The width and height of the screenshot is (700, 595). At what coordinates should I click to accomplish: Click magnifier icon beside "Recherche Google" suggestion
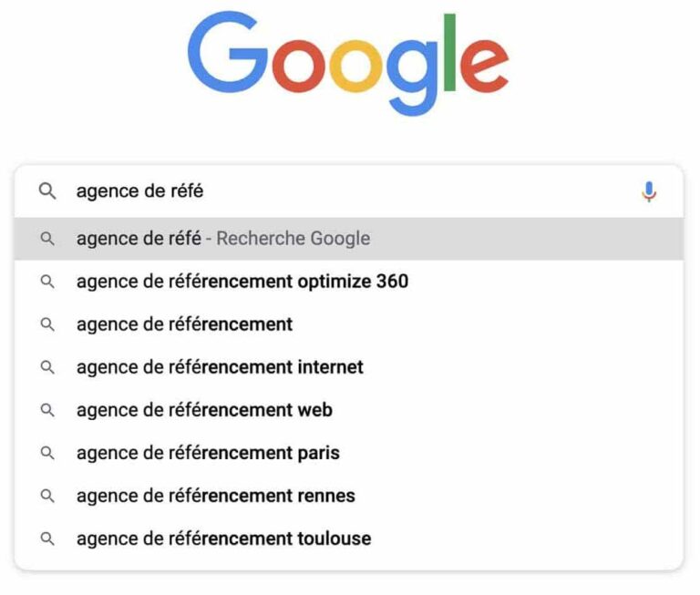point(47,239)
